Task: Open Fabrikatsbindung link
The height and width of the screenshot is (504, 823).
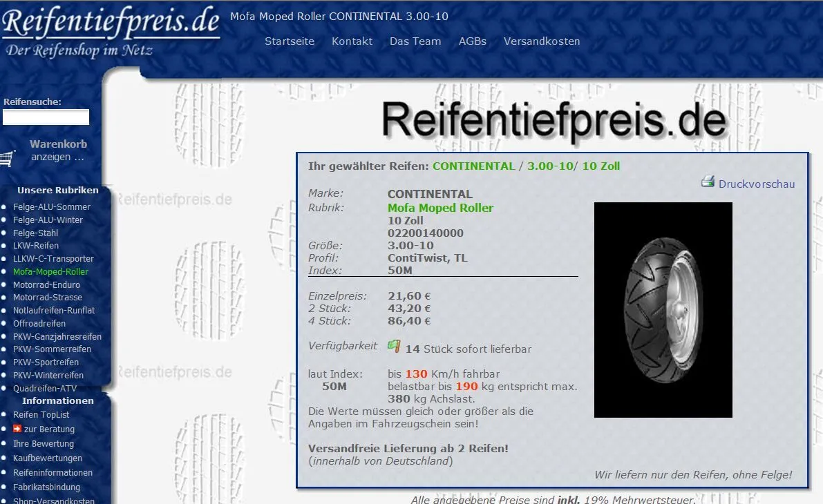Action: (x=46, y=487)
